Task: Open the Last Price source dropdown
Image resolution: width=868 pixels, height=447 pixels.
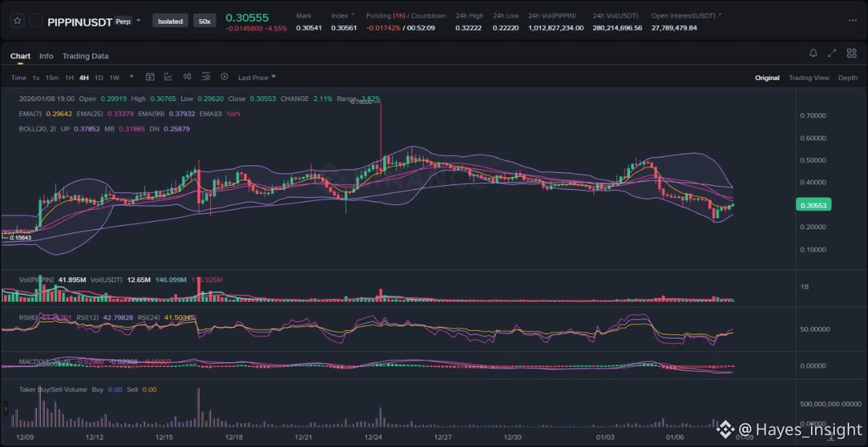Action: tap(257, 78)
